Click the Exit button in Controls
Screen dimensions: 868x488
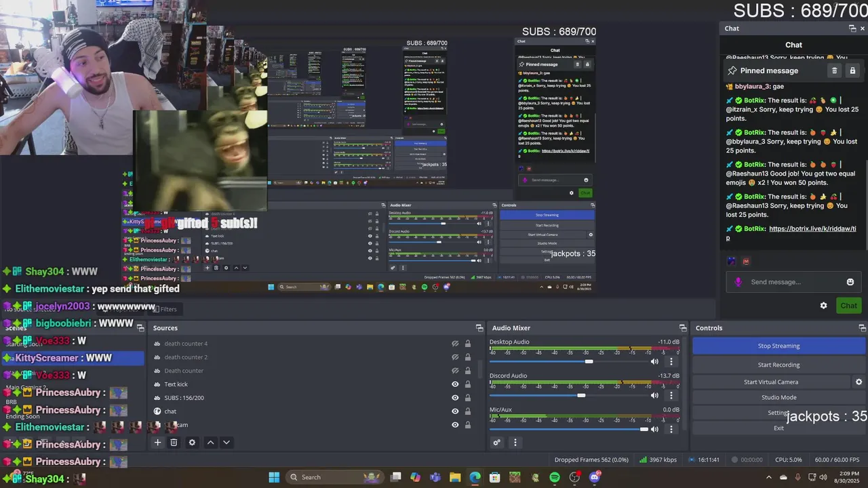click(778, 428)
